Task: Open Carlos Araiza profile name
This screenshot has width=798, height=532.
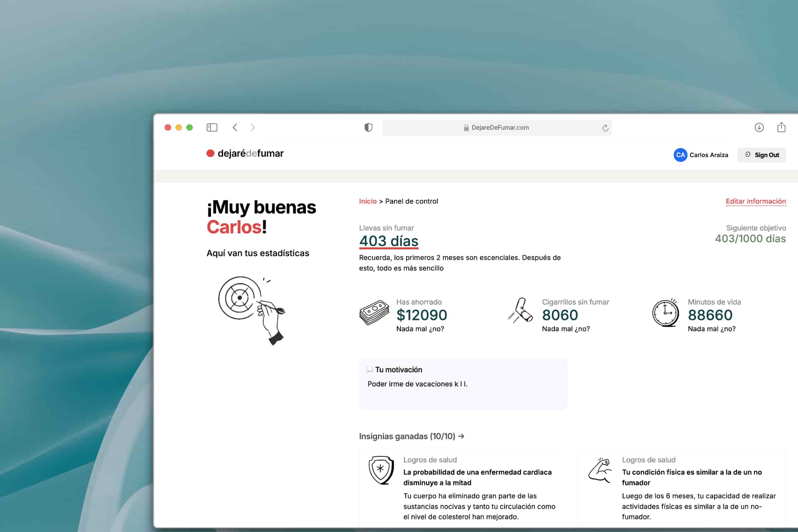Action: [x=709, y=155]
